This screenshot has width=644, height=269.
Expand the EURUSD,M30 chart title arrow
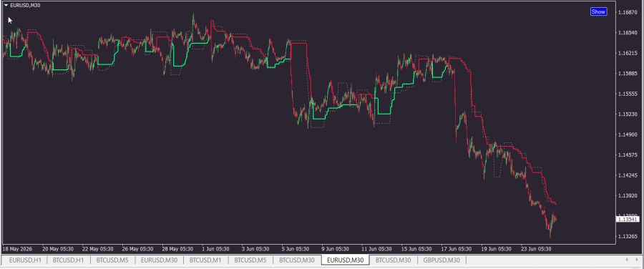pyautogui.click(x=6, y=5)
